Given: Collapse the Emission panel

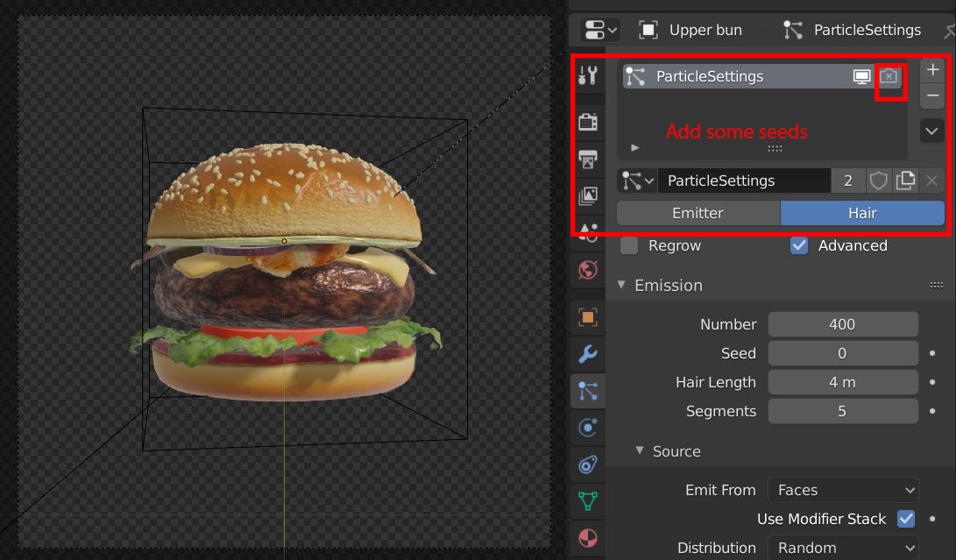Looking at the screenshot, I should click(x=621, y=285).
